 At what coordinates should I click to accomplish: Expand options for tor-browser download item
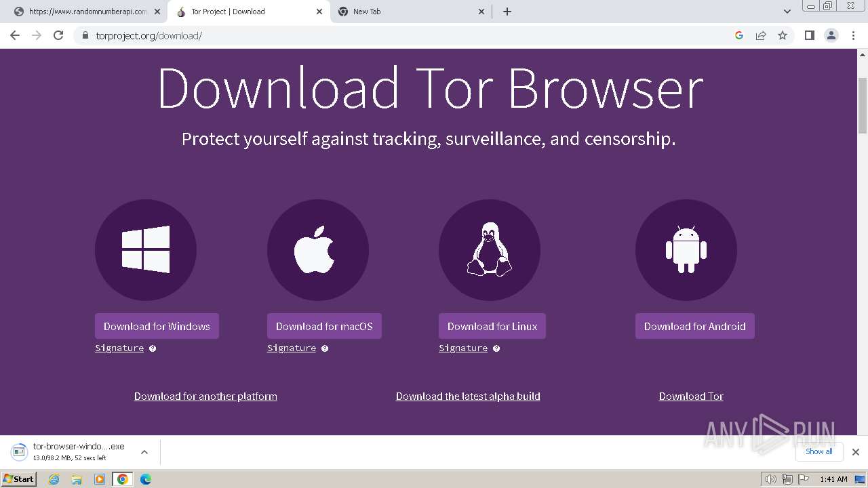pyautogui.click(x=144, y=452)
